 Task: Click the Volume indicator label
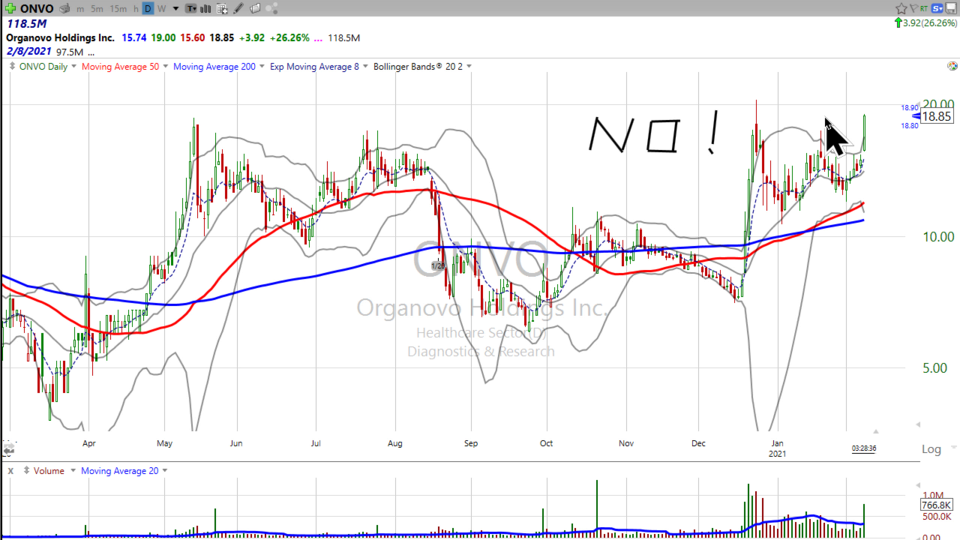[49, 471]
